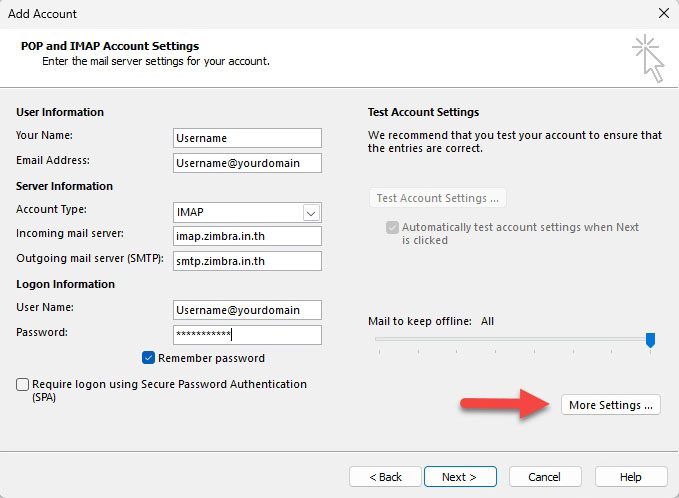Cancel the account setup

[x=545, y=477]
